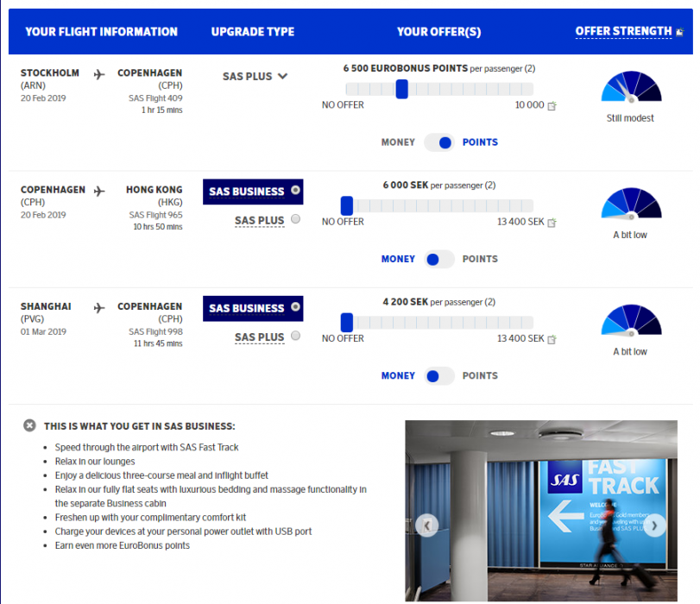Go to the next carousel image
This screenshot has width=700, height=604.
pyautogui.click(x=654, y=525)
